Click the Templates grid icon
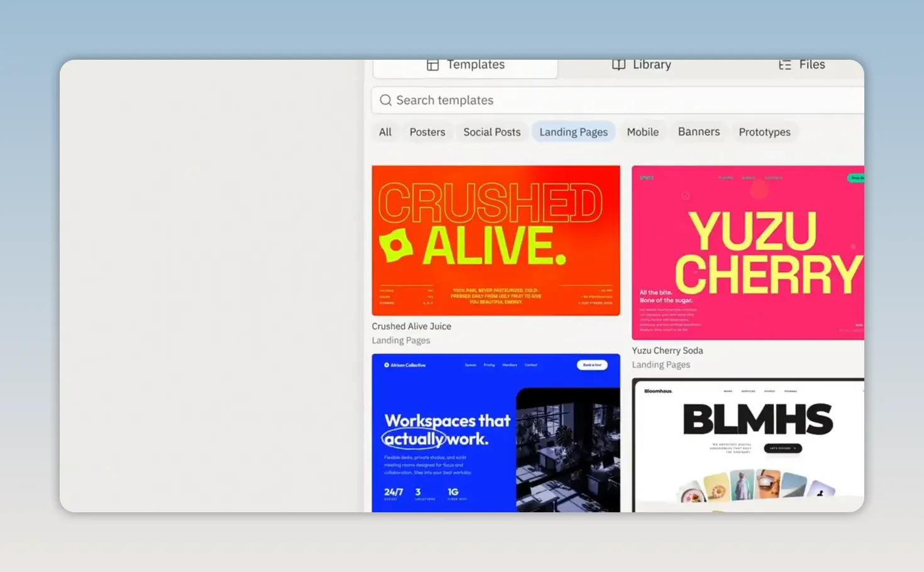The image size is (924, 572). tap(432, 65)
